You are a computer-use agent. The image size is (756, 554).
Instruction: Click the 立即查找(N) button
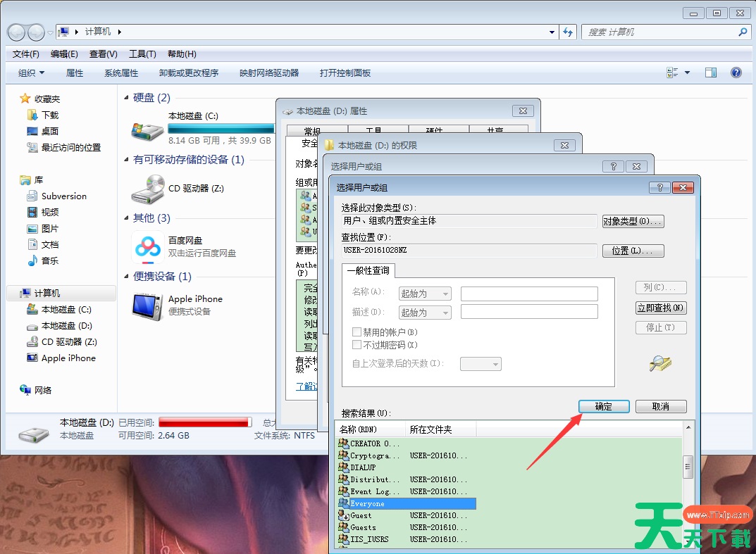point(661,308)
